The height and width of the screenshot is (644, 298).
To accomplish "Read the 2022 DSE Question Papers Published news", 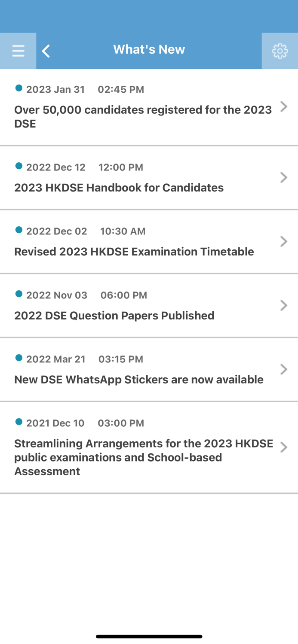I will point(114,316).
